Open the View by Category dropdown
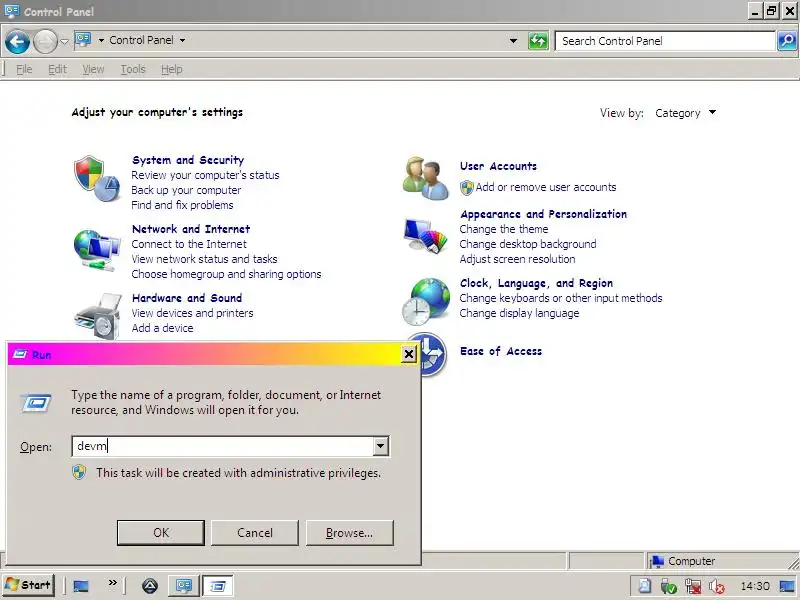 point(685,113)
